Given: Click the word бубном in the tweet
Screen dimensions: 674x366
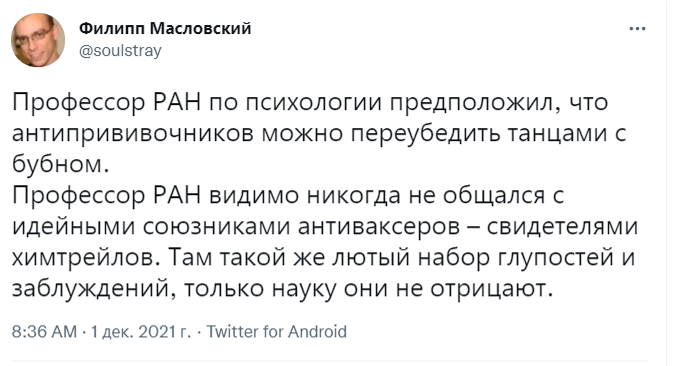Looking at the screenshot, I should coord(58,164).
